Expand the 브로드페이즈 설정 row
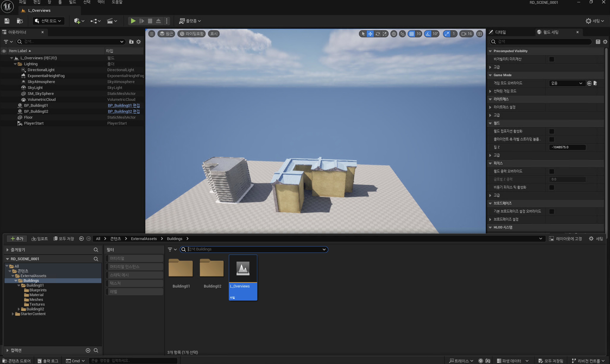The width and height of the screenshot is (610, 364). coord(490,219)
